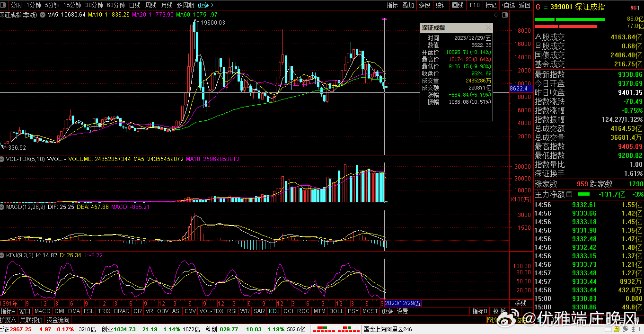Select the 60分钟 timeframe
The width and height of the screenshot is (644, 334).
point(116,5)
